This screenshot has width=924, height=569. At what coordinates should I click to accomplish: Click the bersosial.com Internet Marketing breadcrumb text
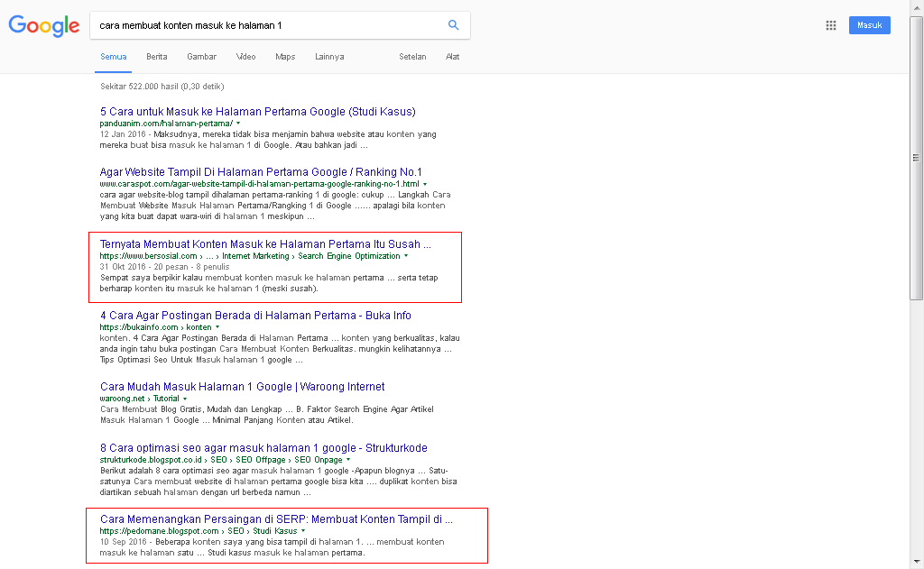pyautogui.click(x=250, y=256)
